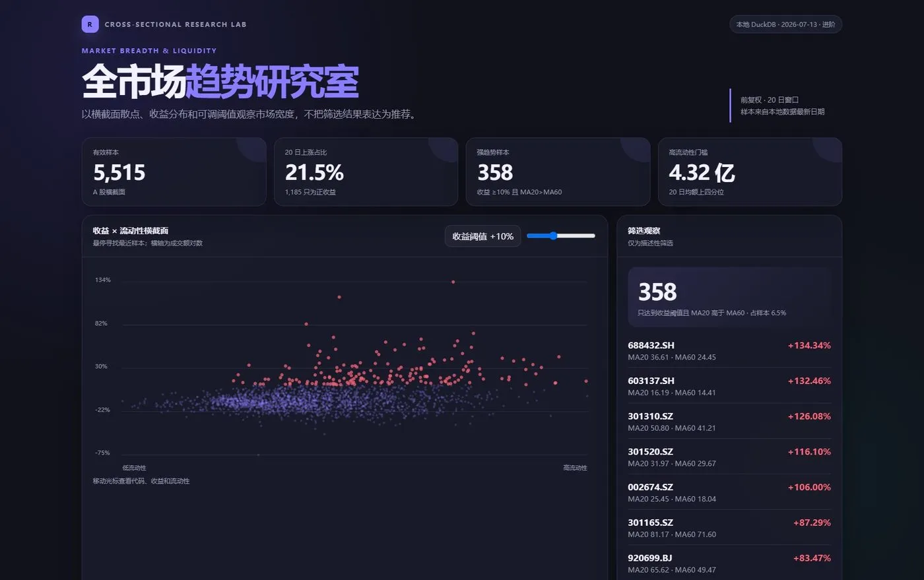The width and height of the screenshot is (924, 580).
Task: Click the 有效样本 5,515 card
Action: coord(174,172)
